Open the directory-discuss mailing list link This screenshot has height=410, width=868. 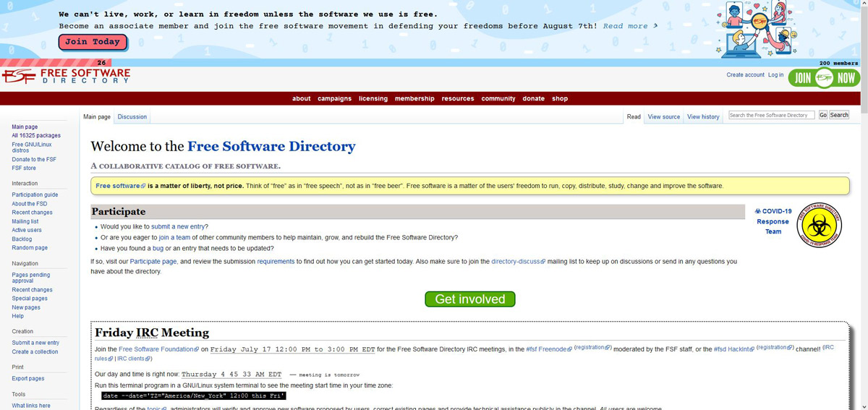518,261
